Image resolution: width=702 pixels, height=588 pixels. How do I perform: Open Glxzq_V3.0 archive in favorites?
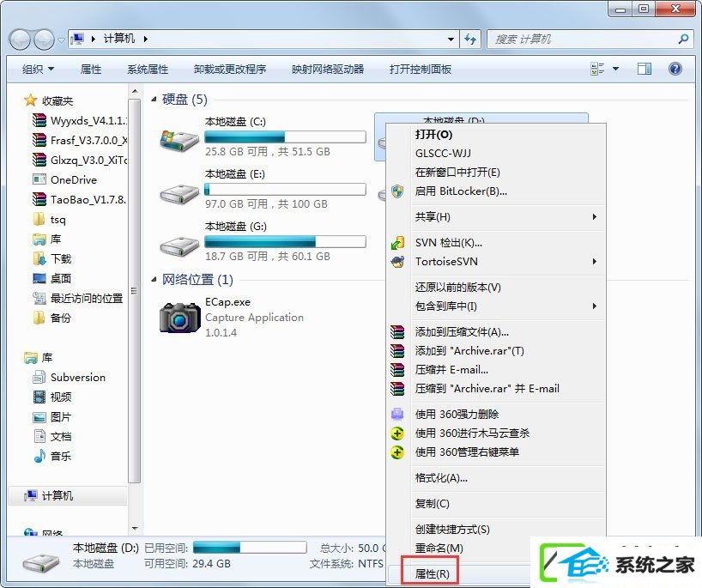80,160
